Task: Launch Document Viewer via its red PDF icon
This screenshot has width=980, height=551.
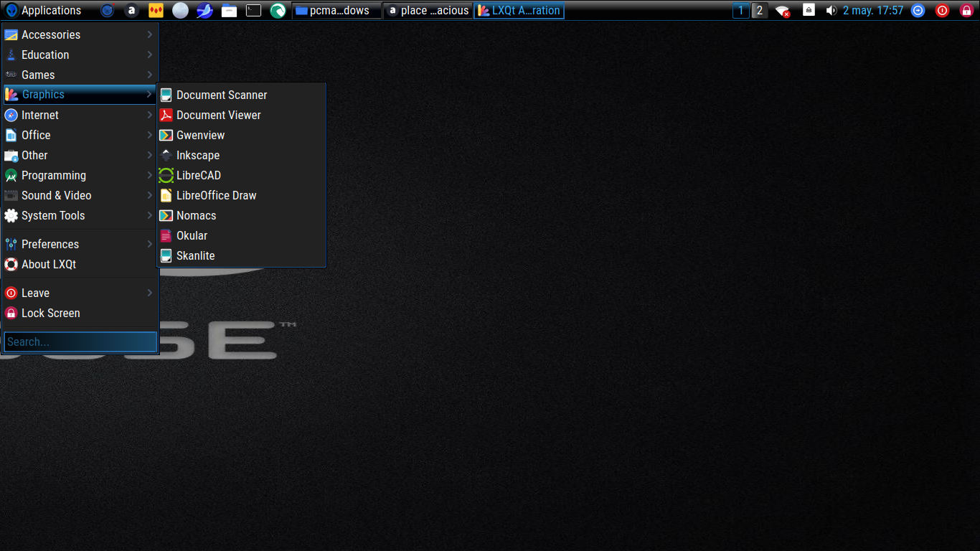Action: click(x=166, y=115)
